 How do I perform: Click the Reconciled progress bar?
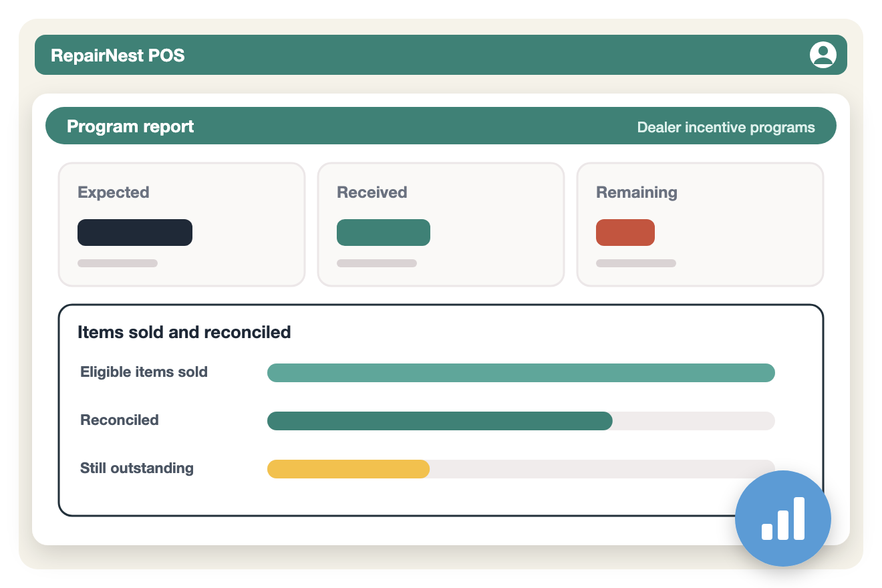[x=521, y=421]
